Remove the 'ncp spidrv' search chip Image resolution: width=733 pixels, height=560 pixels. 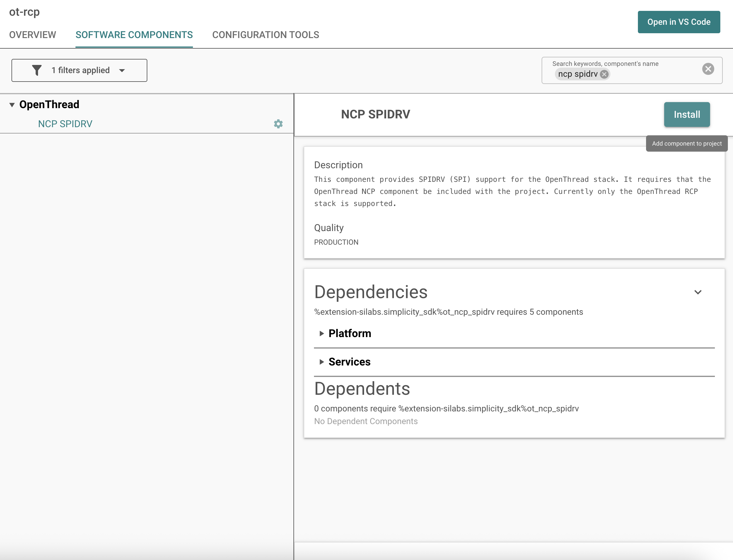[604, 74]
